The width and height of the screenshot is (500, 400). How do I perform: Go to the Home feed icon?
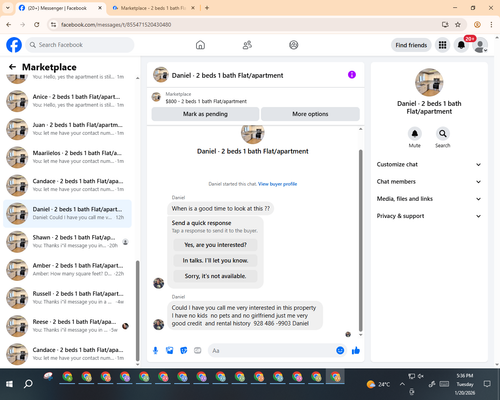(200, 45)
